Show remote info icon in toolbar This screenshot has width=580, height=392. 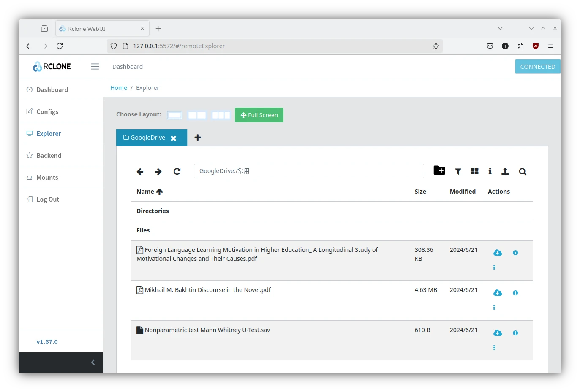point(490,171)
